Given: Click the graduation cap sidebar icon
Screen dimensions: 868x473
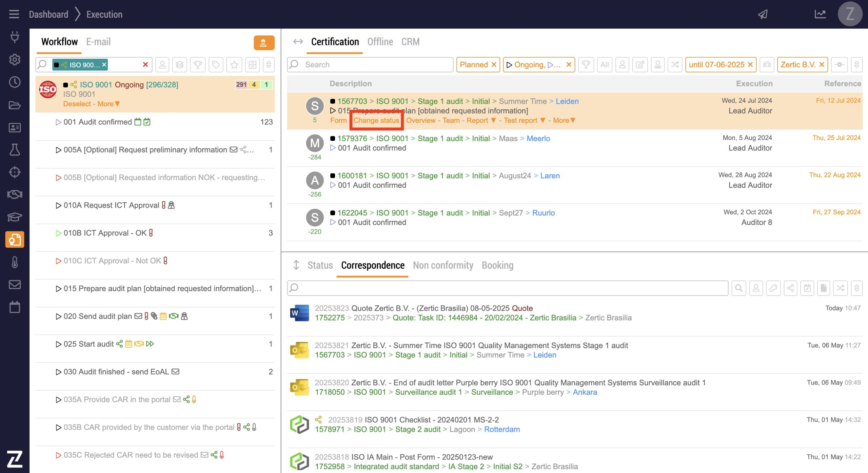Looking at the screenshot, I should pyautogui.click(x=15, y=217).
